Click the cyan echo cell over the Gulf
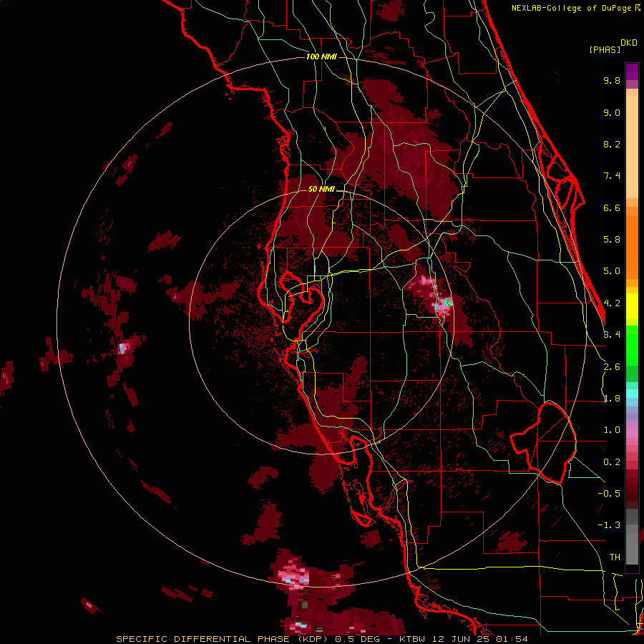 point(122,348)
